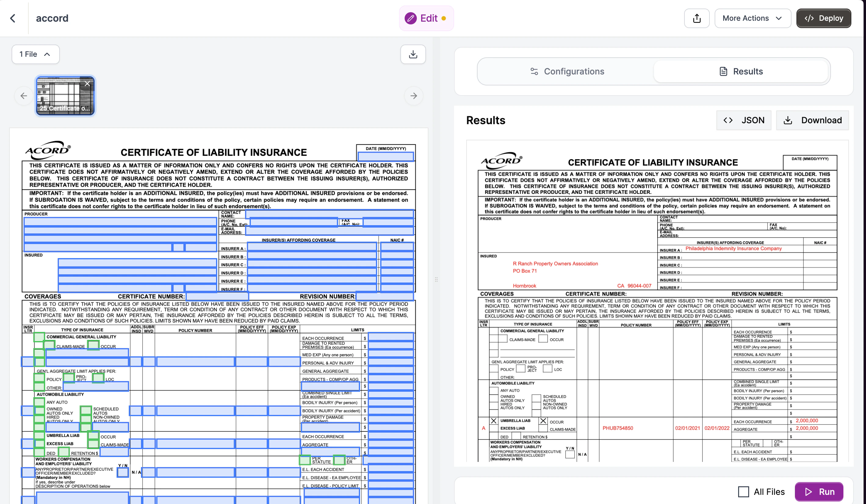Click the back arrow next to accord title
The height and width of the screenshot is (504, 866).
pyautogui.click(x=13, y=18)
